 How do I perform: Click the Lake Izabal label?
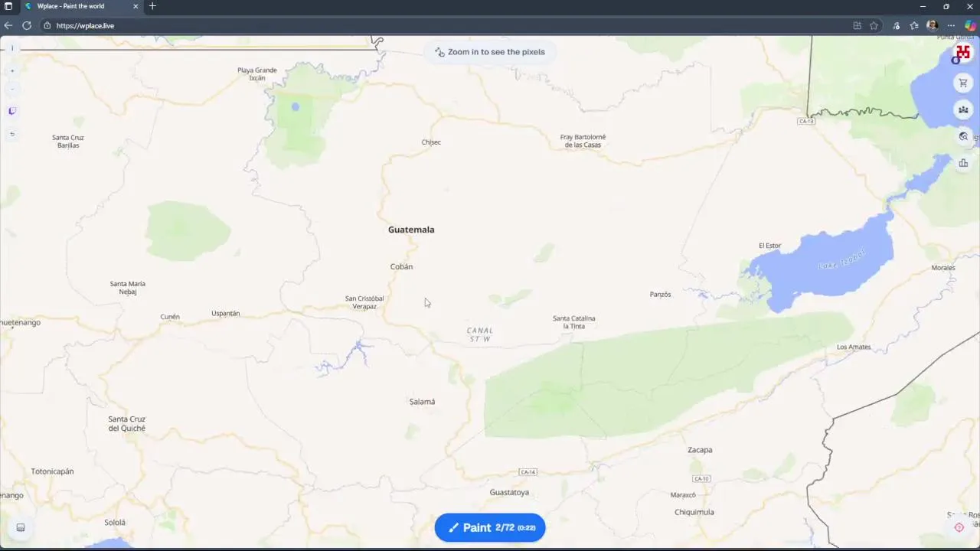tap(842, 260)
